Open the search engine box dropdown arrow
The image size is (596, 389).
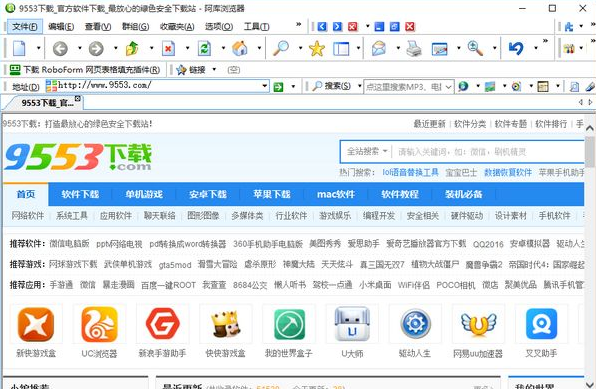pyautogui.click(x=449, y=87)
